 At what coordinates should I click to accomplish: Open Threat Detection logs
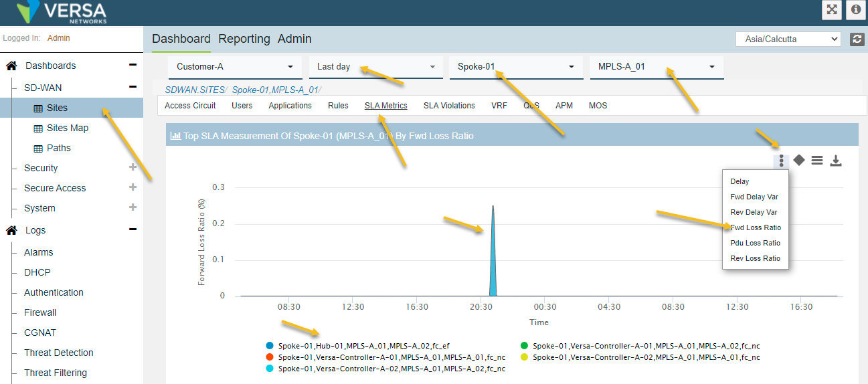[x=59, y=353]
